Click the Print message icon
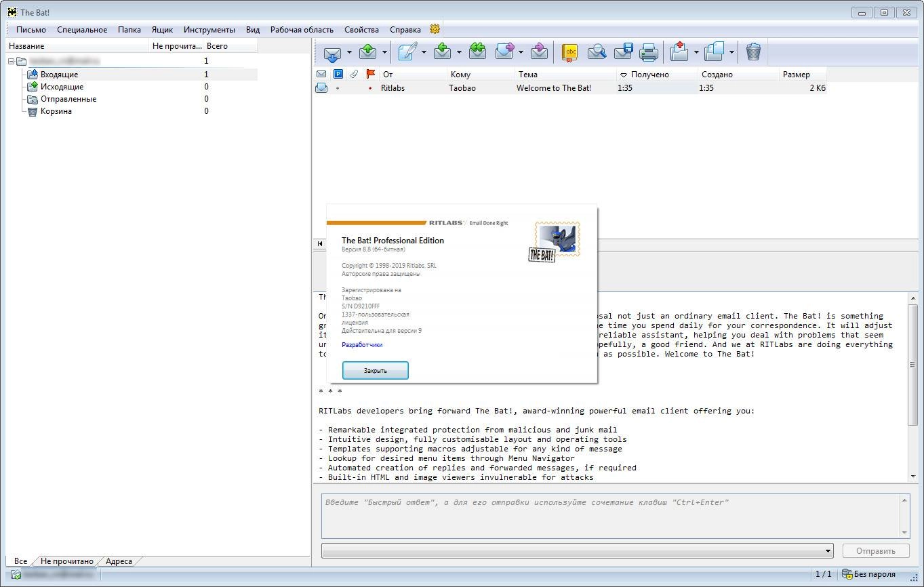Image resolution: width=924 pixels, height=587 pixels. coord(649,52)
